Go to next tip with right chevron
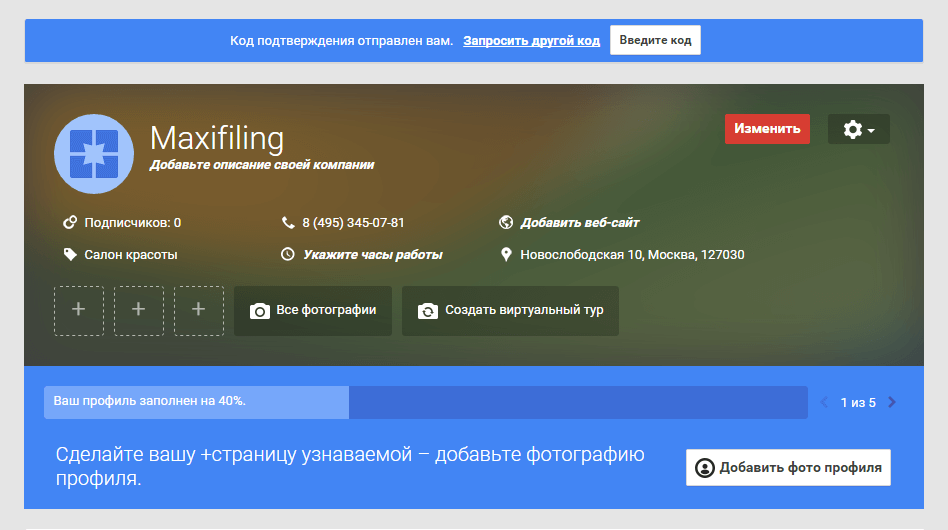The height and width of the screenshot is (530, 948). [892, 403]
